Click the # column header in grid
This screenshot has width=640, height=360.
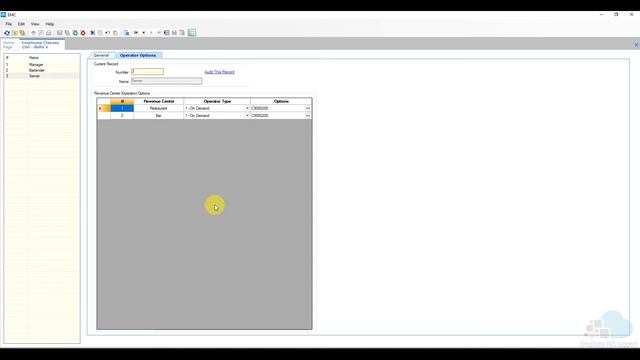(122, 101)
